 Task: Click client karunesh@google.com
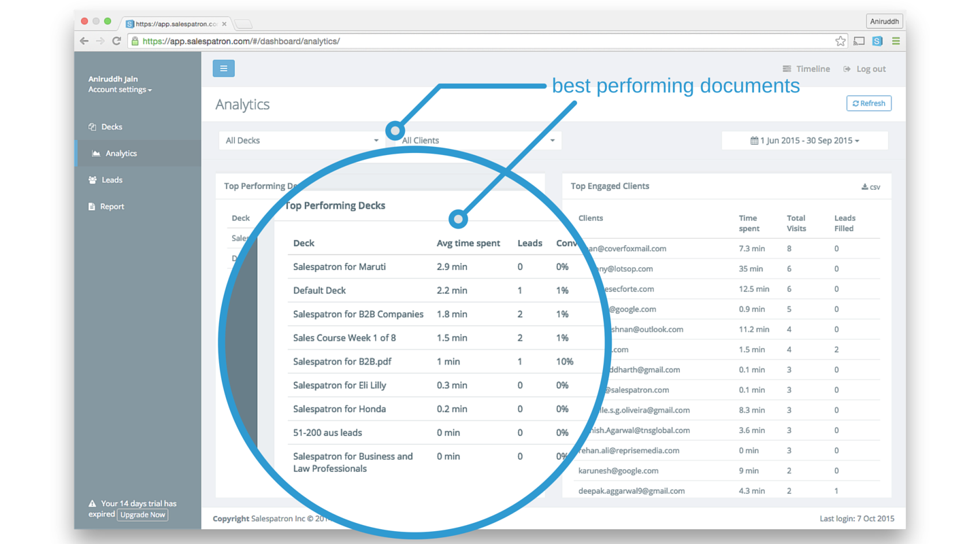point(618,471)
